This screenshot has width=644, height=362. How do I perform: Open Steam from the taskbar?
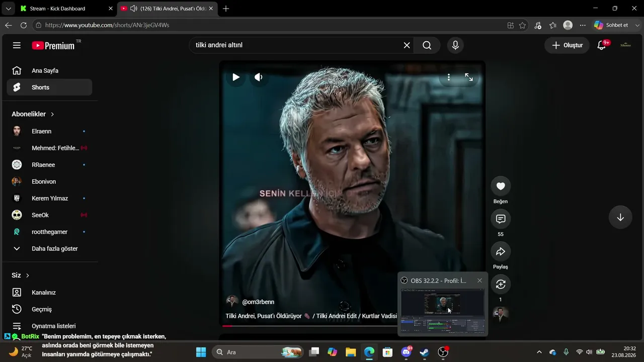(425, 352)
